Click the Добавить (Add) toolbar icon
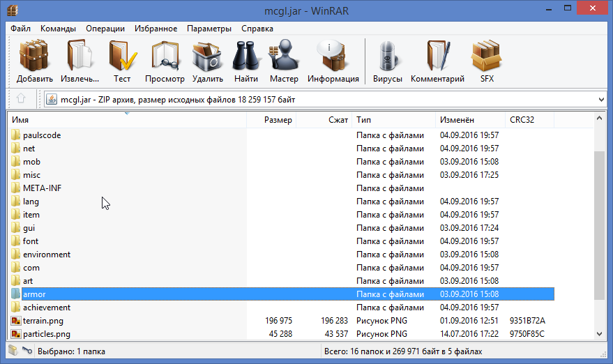 click(34, 61)
